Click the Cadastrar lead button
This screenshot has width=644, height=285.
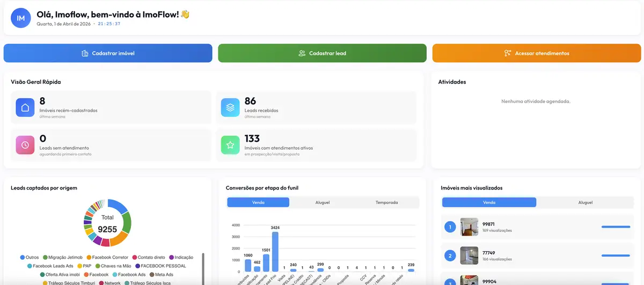point(322,53)
